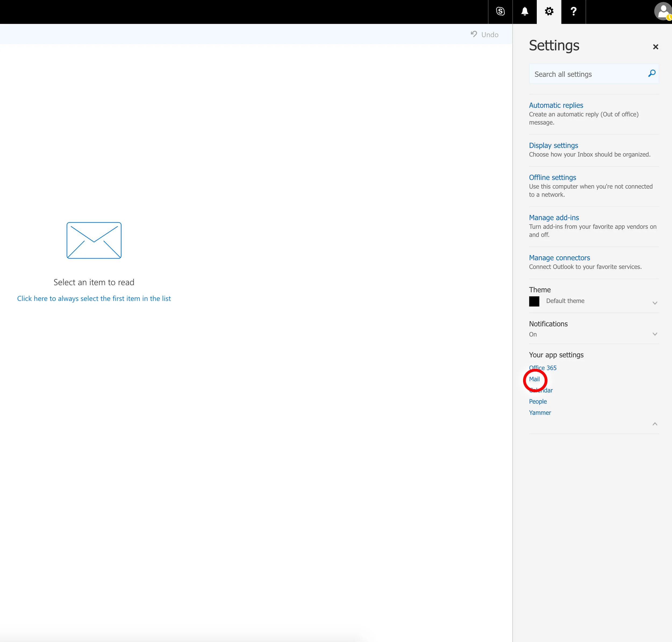Open the account profile avatar
672x642 pixels.
tap(663, 12)
